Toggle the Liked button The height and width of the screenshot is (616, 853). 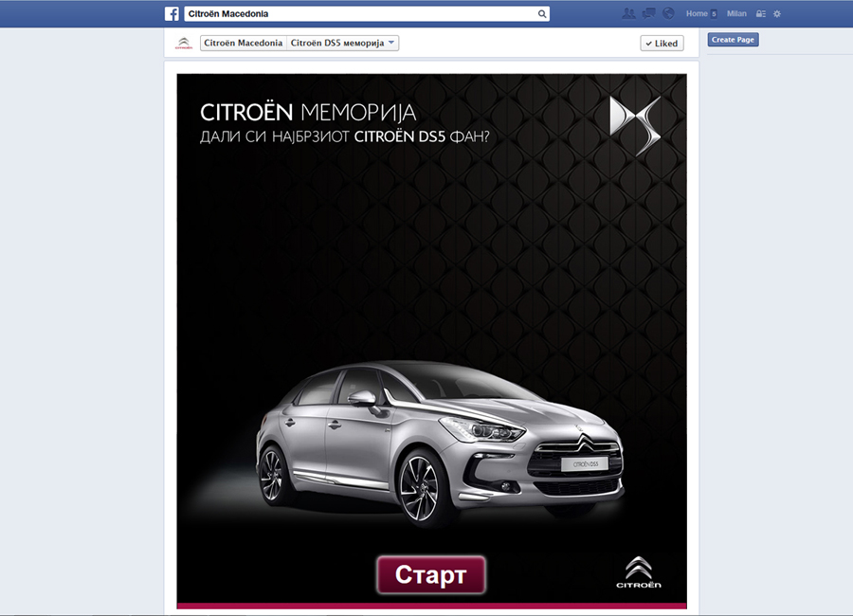[661, 43]
